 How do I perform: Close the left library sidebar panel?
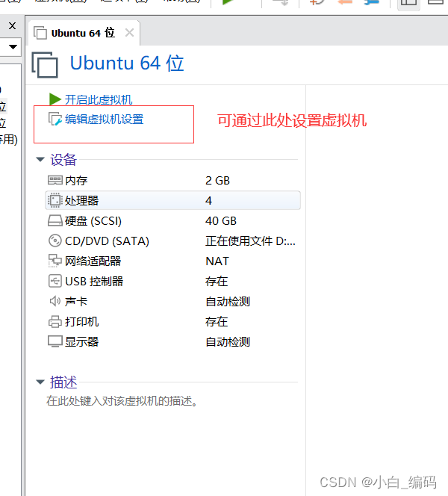[x=13, y=26]
